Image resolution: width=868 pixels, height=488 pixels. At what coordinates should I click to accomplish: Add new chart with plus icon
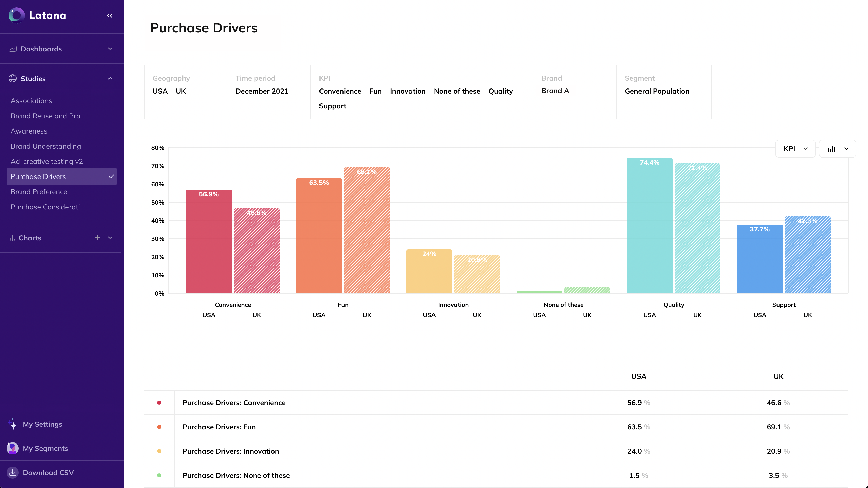[97, 238]
